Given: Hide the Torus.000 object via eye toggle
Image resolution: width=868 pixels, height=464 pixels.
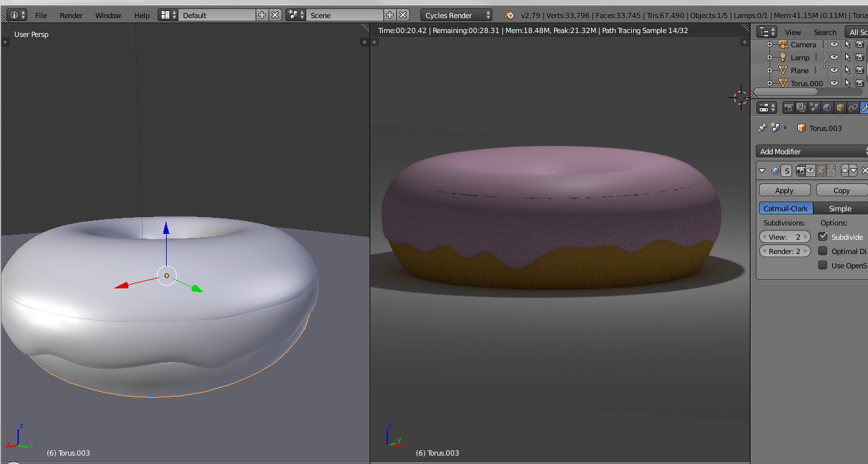Looking at the screenshot, I should tap(834, 83).
